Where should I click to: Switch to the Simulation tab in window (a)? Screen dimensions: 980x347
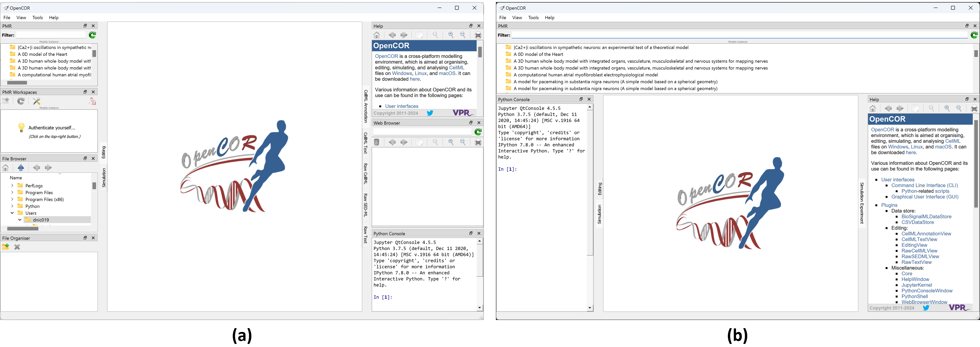tap(104, 178)
